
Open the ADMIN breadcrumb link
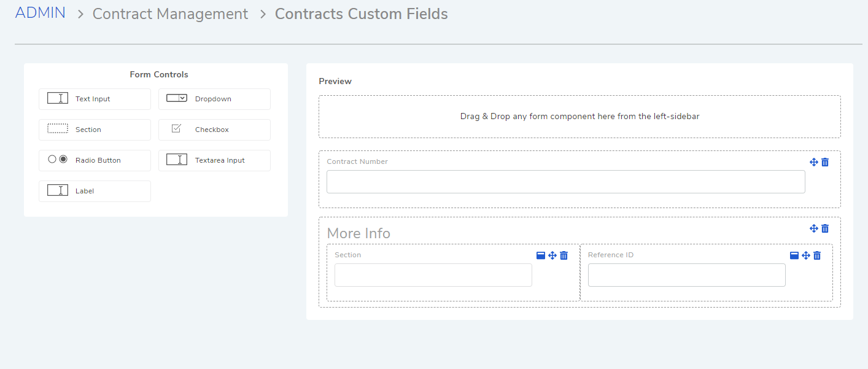41,13
